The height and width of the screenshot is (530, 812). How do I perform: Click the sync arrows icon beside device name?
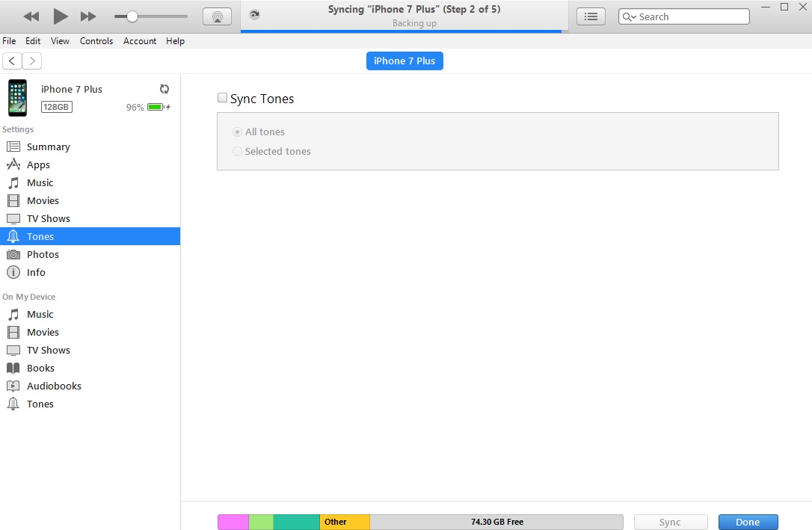(x=164, y=89)
